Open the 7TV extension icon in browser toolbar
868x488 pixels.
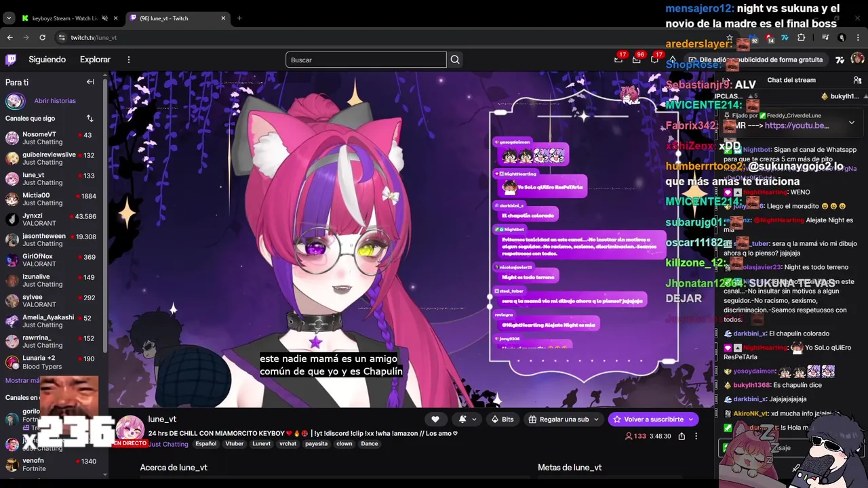[785, 37]
